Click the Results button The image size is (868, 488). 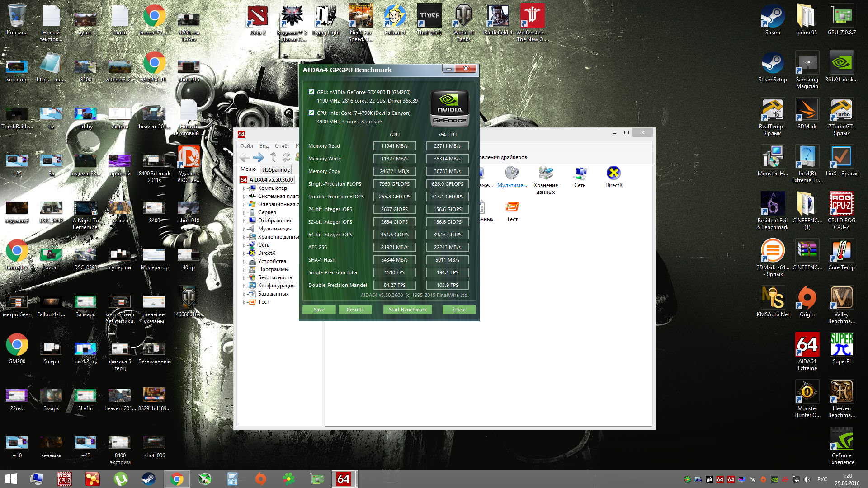355,310
